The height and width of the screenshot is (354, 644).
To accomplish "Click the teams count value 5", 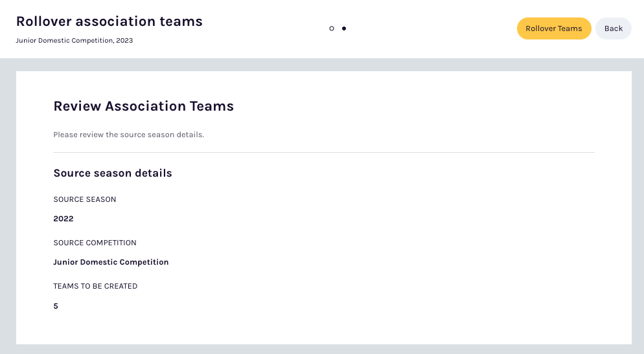I will [56, 306].
